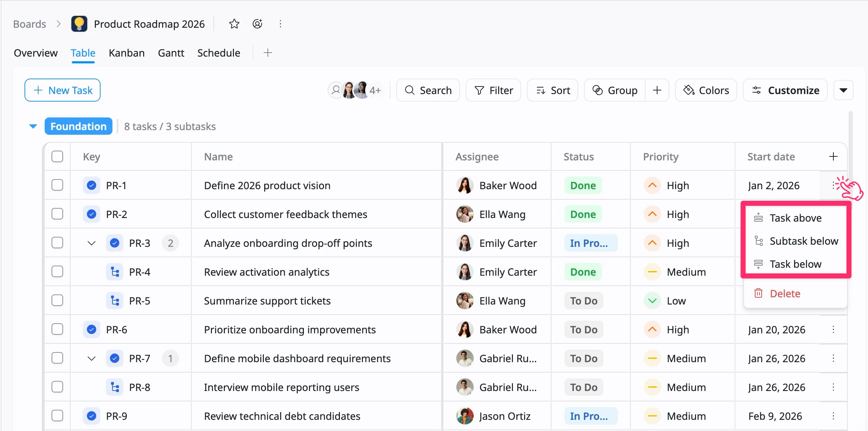
Task: Open the Colors button
Action: [x=706, y=90]
